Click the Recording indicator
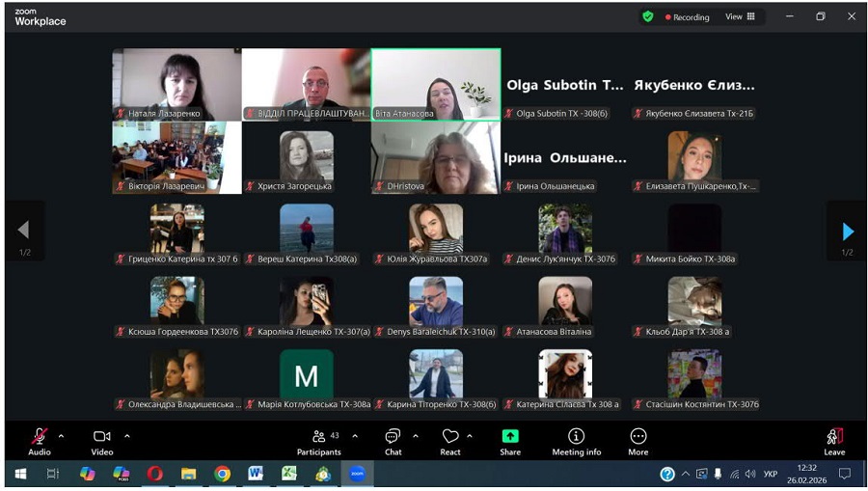868x491 pixels. [x=687, y=16]
